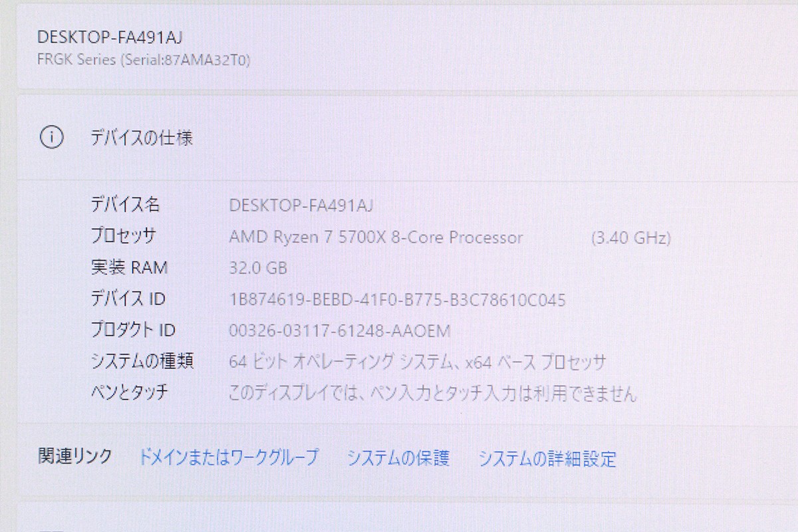Select the device ID value starting 1B874619
798x532 pixels.
(x=397, y=300)
